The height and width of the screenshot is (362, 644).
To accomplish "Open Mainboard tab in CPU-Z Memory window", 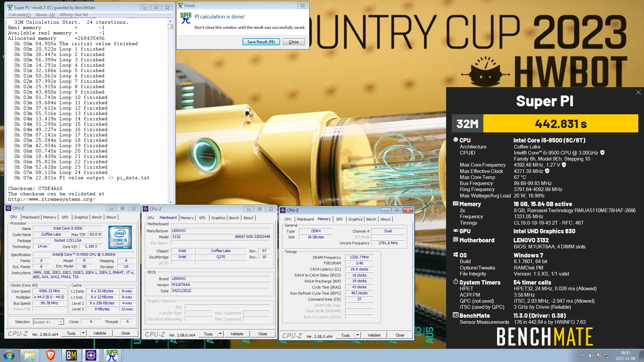I will [x=305, y=219].
